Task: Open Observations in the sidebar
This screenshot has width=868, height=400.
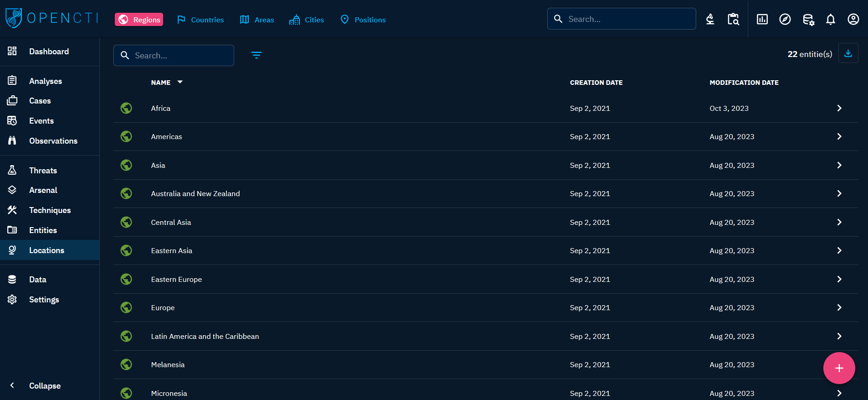Action: (x=53, y=141)
